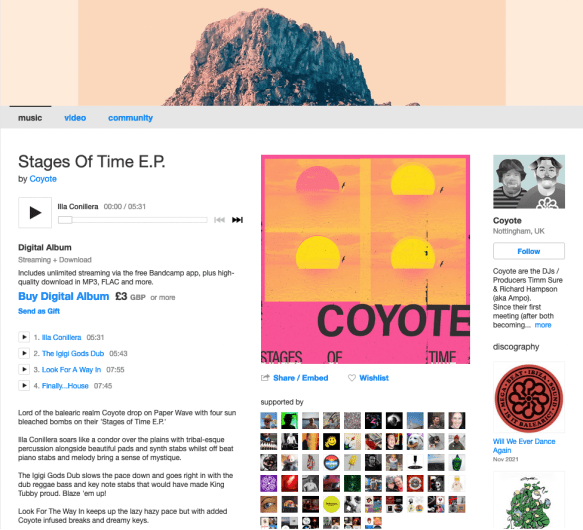Image resolution: width=583 pixels, height=530 pixels.
Task: Play track 3 Look For A Way In
Action: pos(24,369)
